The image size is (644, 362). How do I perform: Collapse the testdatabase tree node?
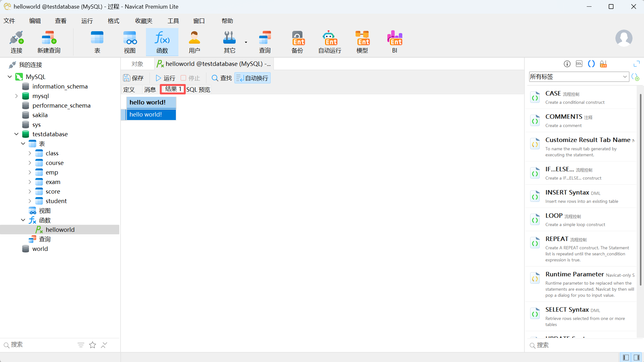17,134
